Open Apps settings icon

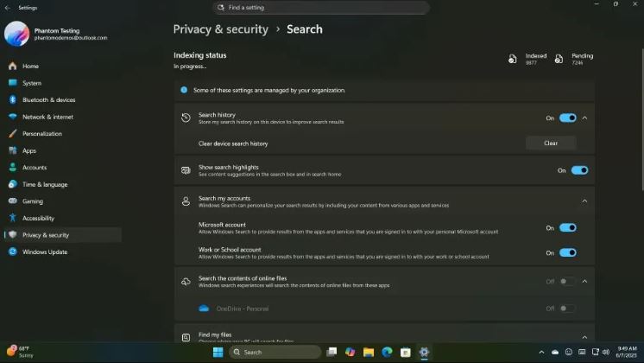click(x=13, y=150)
